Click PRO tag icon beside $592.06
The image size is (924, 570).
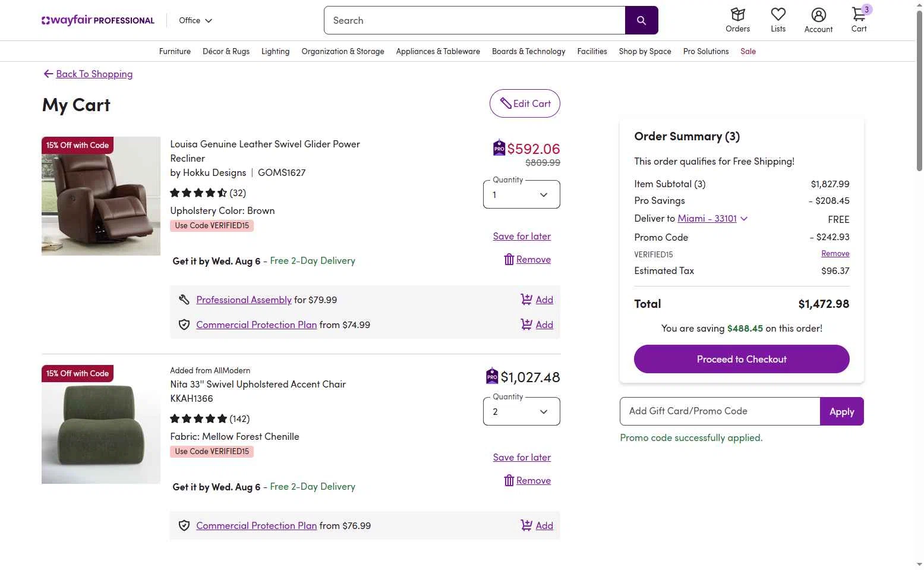[499, 147]
